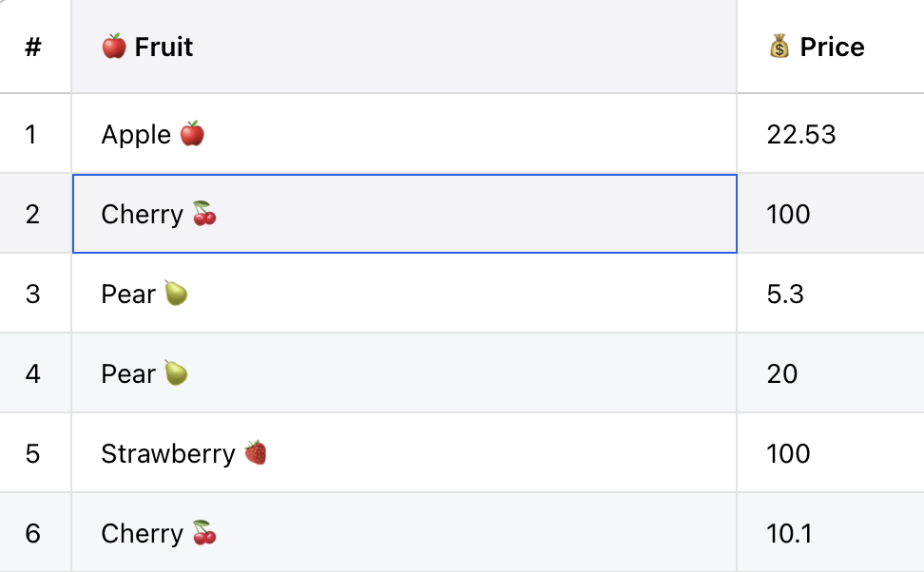This screenshot has height=572, width=924.
Task: Select row number 4
Action: tap(32, 373)
